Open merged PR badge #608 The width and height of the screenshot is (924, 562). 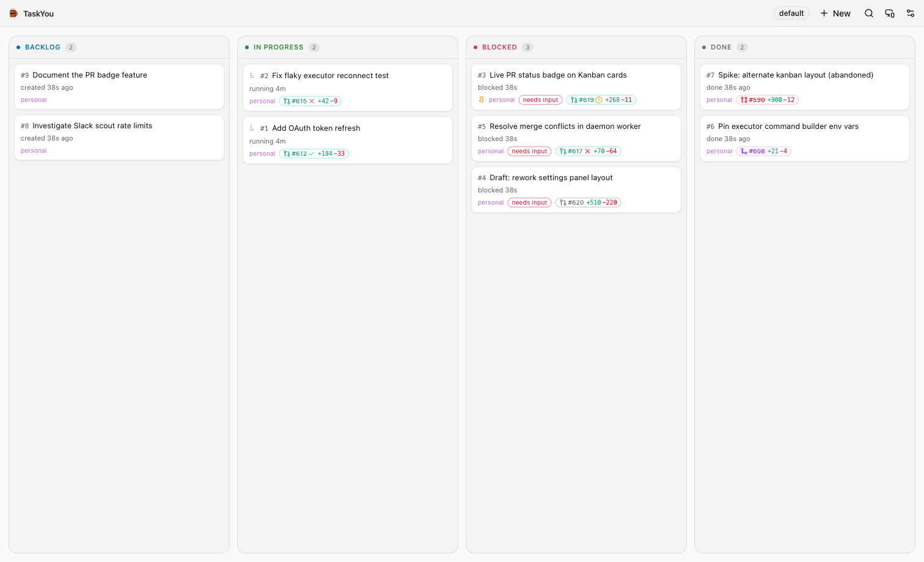764,151
